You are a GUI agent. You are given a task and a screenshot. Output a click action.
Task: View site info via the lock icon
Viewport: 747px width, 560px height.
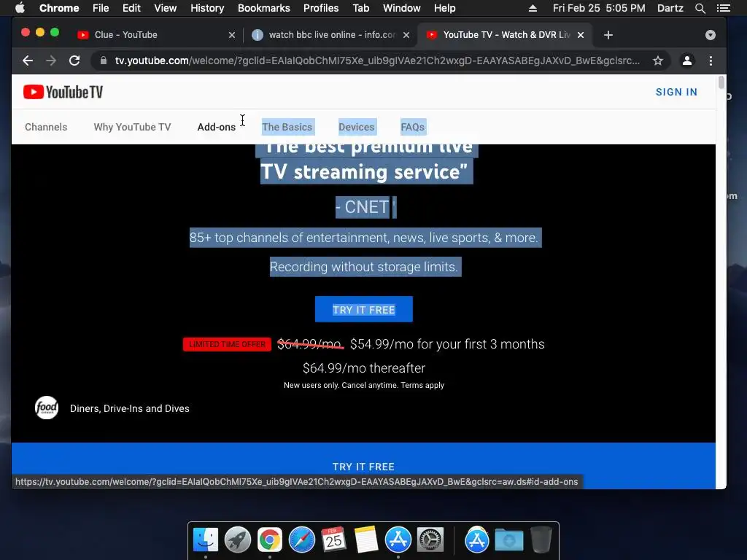coord(104,61)
